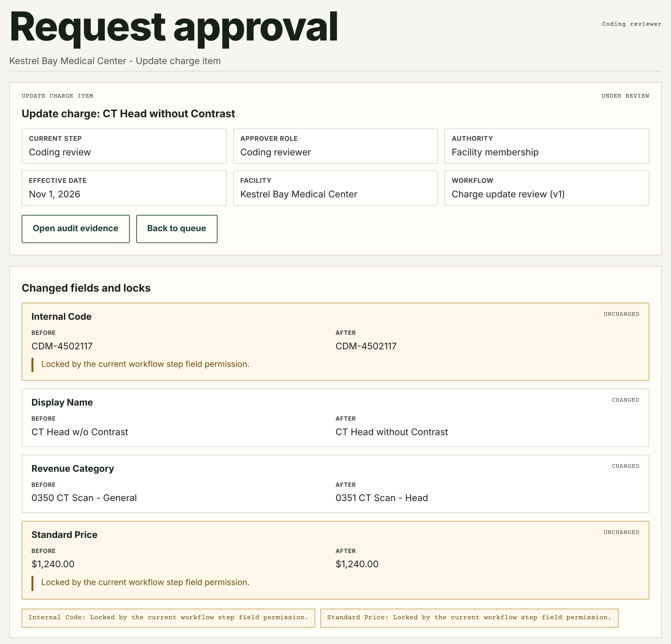Click the Standard Price field title
This screenshot has height=644, width=671.
point(64,535)
